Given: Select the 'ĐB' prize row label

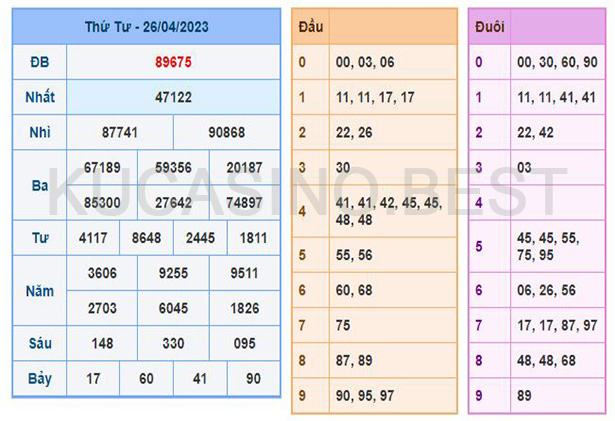Looking at the screenshot, I should 40,62.
